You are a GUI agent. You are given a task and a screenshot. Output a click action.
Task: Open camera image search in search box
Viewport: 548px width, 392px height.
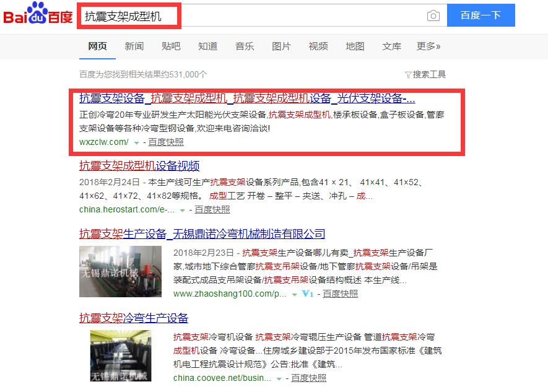click(433, 16)
